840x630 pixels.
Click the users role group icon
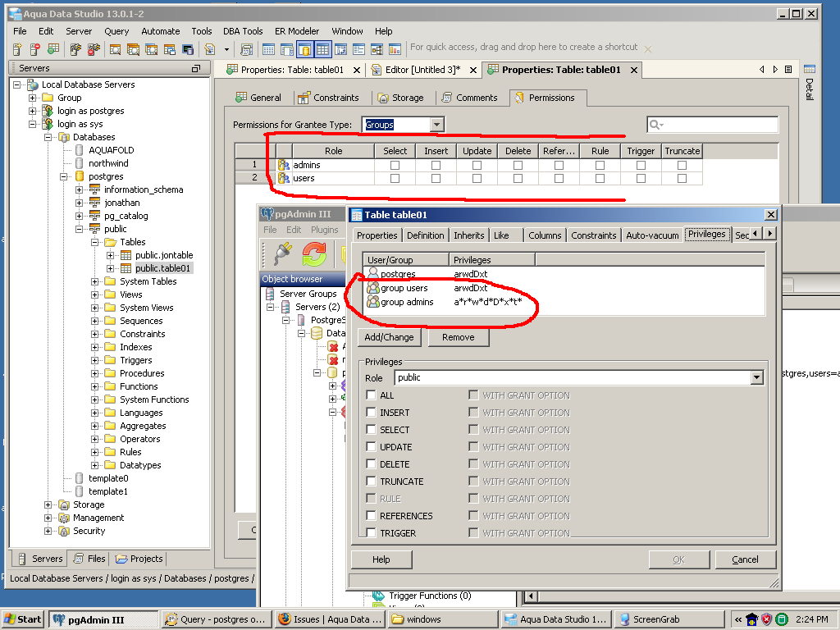[284, 178]
